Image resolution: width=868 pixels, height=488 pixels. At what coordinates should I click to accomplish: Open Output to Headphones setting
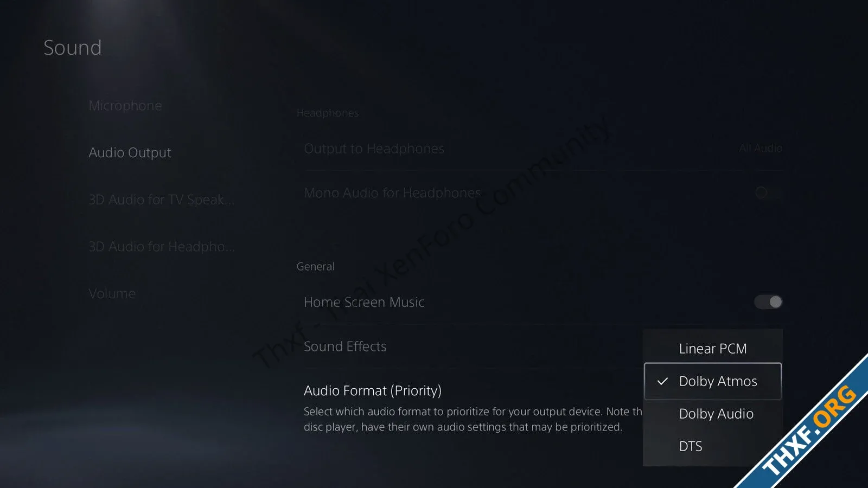coord(542,149)
